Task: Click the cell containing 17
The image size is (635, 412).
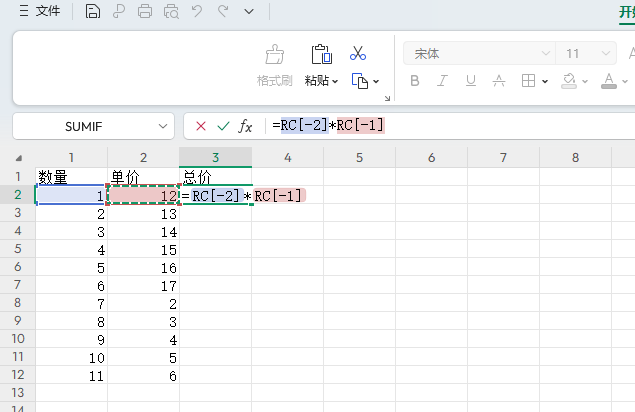Action: pos(143,285)
